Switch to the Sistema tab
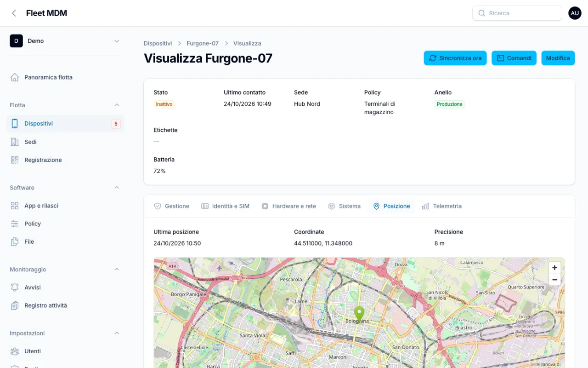 tap(344, 206)
